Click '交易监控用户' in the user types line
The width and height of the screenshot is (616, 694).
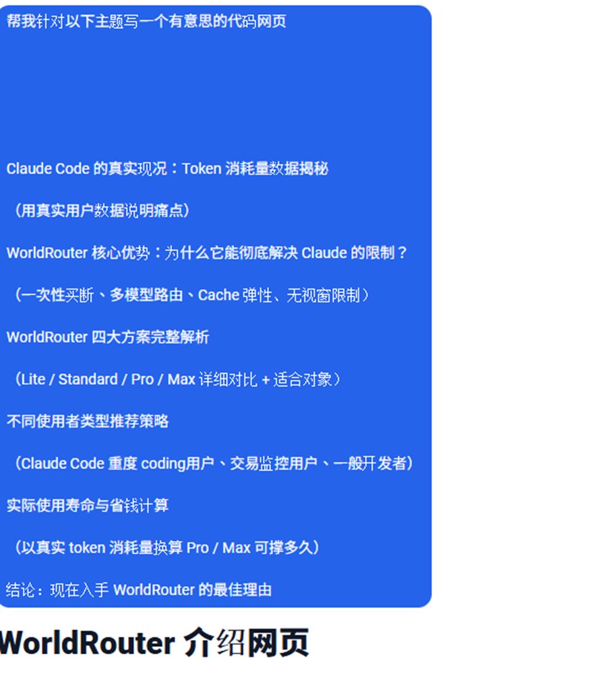pos(273,464)
